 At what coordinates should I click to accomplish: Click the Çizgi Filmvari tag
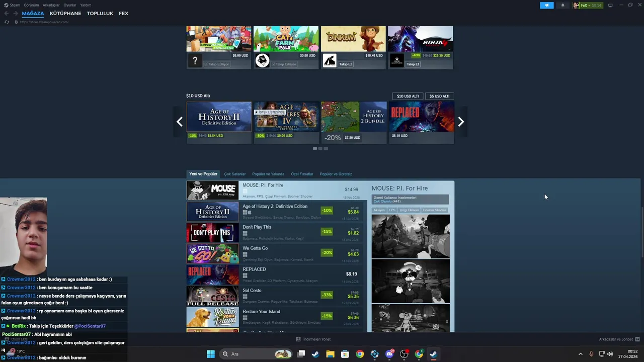click(409, 210)
